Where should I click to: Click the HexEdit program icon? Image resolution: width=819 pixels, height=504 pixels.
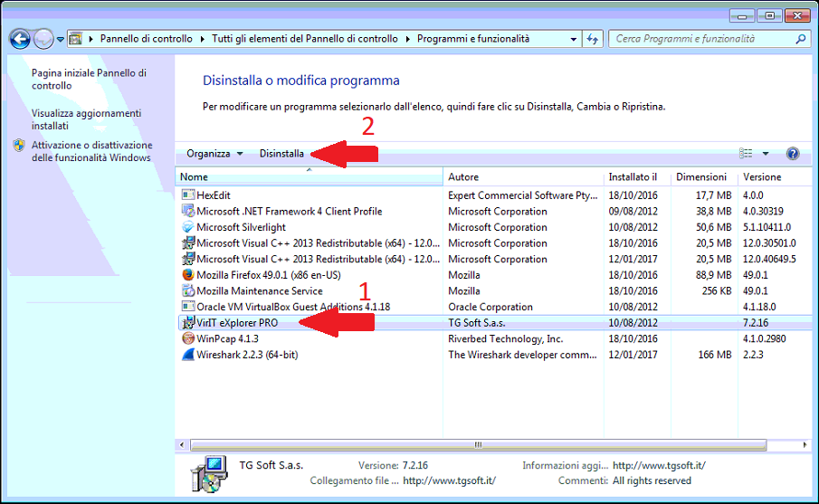tap(188, 195)
